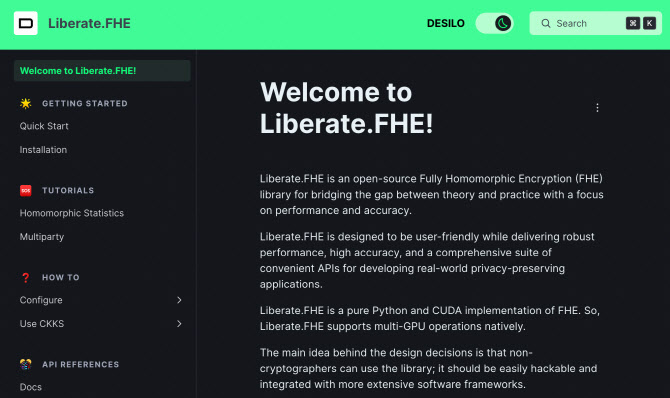The image size is (670, 398).
Task: Open the Configure section link
Action: (x=41, y=300)
